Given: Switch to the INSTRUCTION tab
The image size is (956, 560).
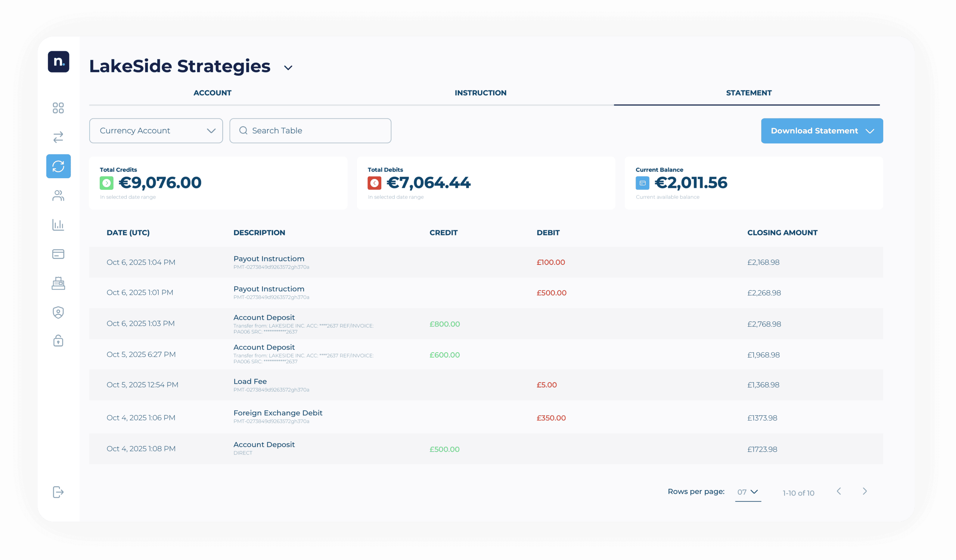Looking at the screenshot, I should [480, 93].
